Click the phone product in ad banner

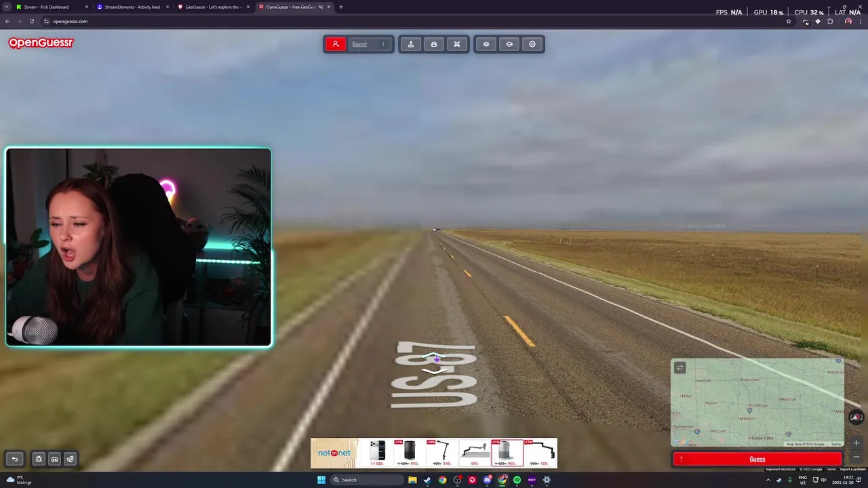tap(377, 453)
